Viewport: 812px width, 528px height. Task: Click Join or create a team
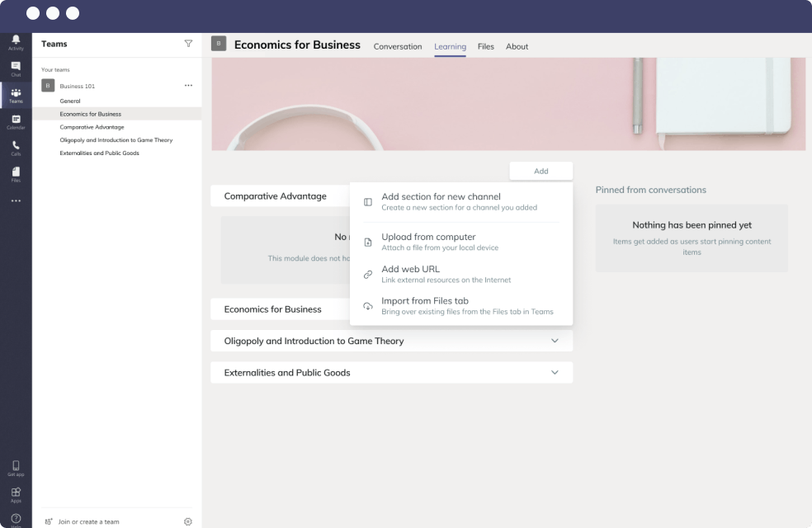click(x=88, y=521)
